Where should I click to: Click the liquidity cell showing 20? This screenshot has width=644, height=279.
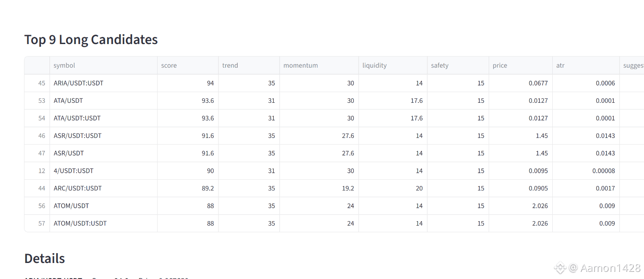point(419,188)
